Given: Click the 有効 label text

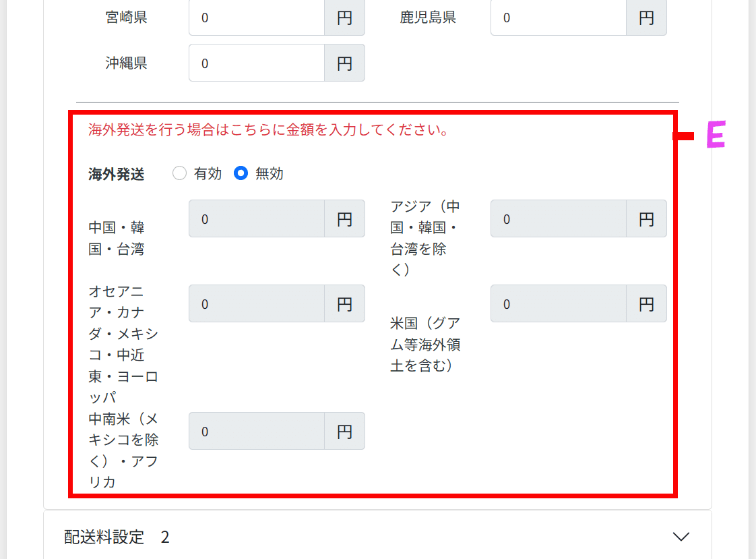Looking at the screenshot, I should tap(208, 173).
